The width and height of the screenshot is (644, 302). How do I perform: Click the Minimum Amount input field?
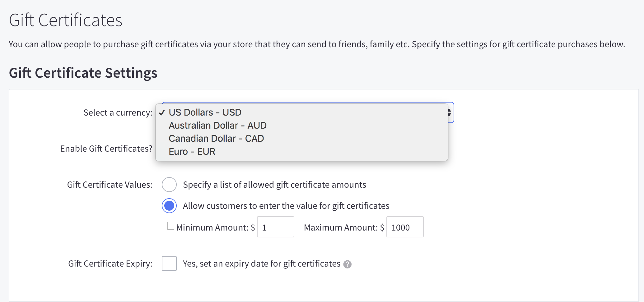275,227
